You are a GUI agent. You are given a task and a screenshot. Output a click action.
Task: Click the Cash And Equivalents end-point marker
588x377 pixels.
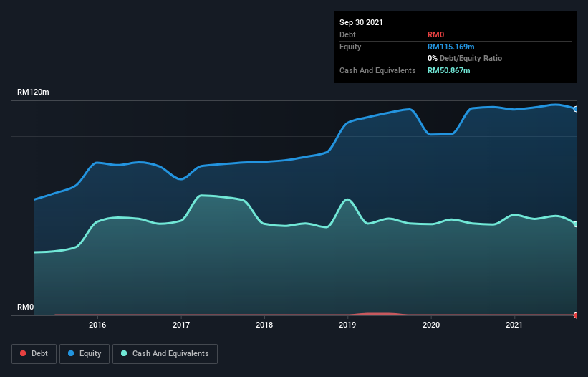coord(576,224)
